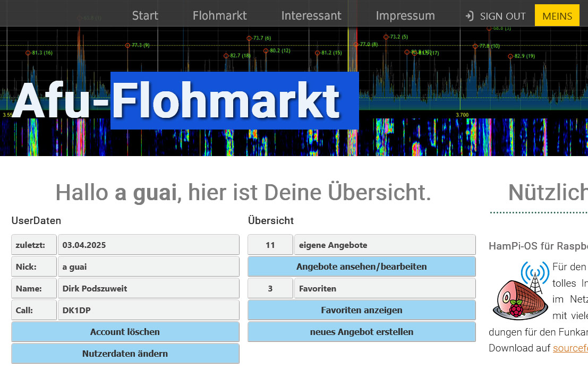Click the sign-out arrow icon
The width and height of the screenshot is (588, 378).
point(470,16)
